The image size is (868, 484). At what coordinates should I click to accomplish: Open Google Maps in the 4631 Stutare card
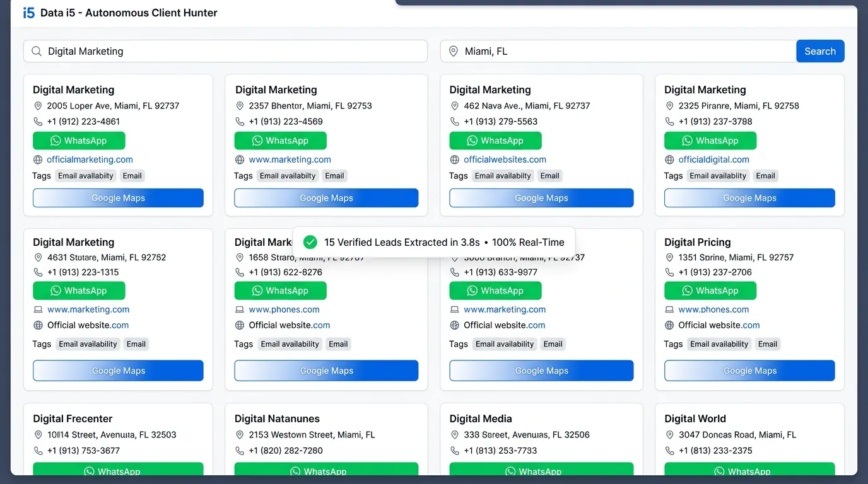click(x=118, y=371)
